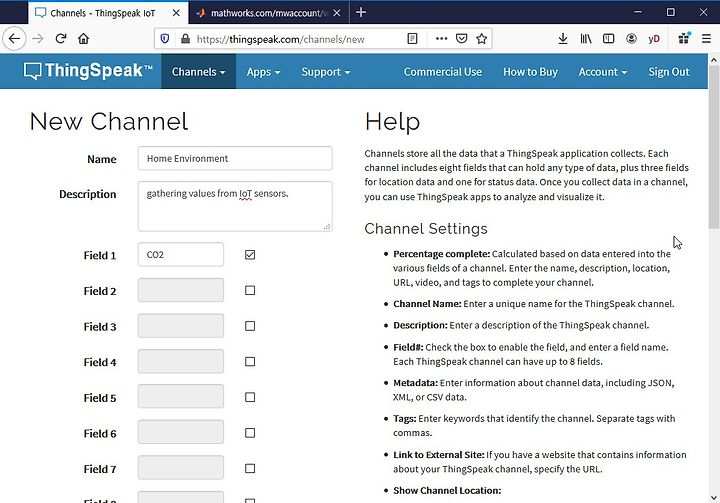
Task: Click the Field 1 CO2 input
Action: point(181,254)
